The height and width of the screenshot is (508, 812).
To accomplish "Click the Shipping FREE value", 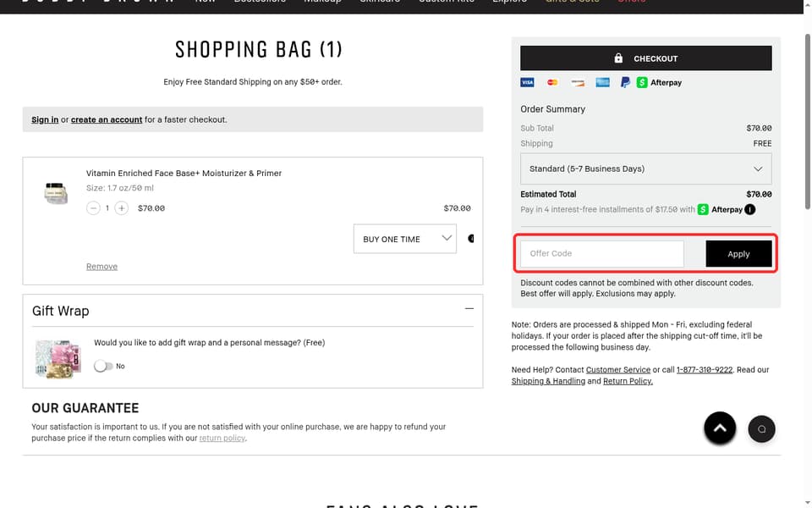I will [x=762, y=144].
